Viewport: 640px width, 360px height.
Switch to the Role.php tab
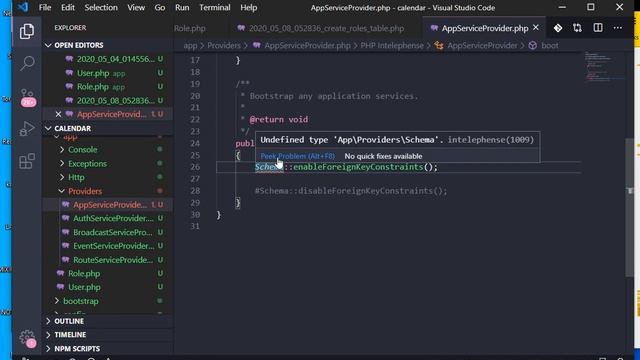coord(189,28)
